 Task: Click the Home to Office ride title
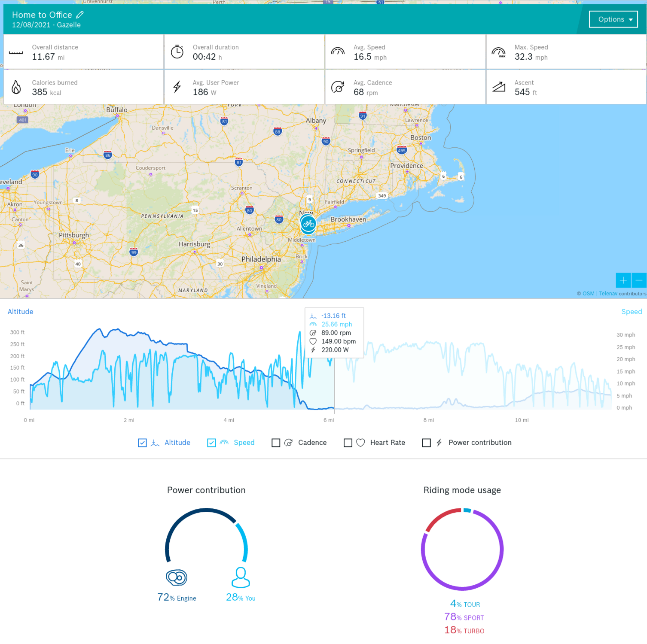(x=42, y=15)
